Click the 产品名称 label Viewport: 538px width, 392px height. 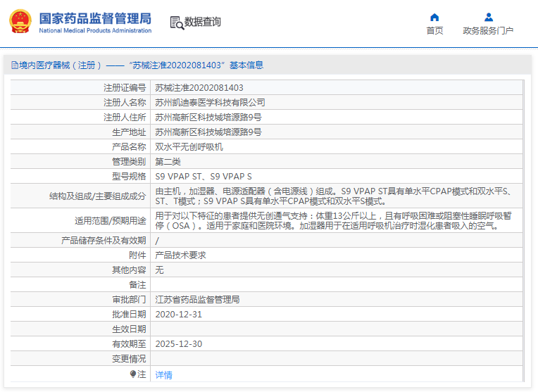pyautogui.click(x=129, y=147)
